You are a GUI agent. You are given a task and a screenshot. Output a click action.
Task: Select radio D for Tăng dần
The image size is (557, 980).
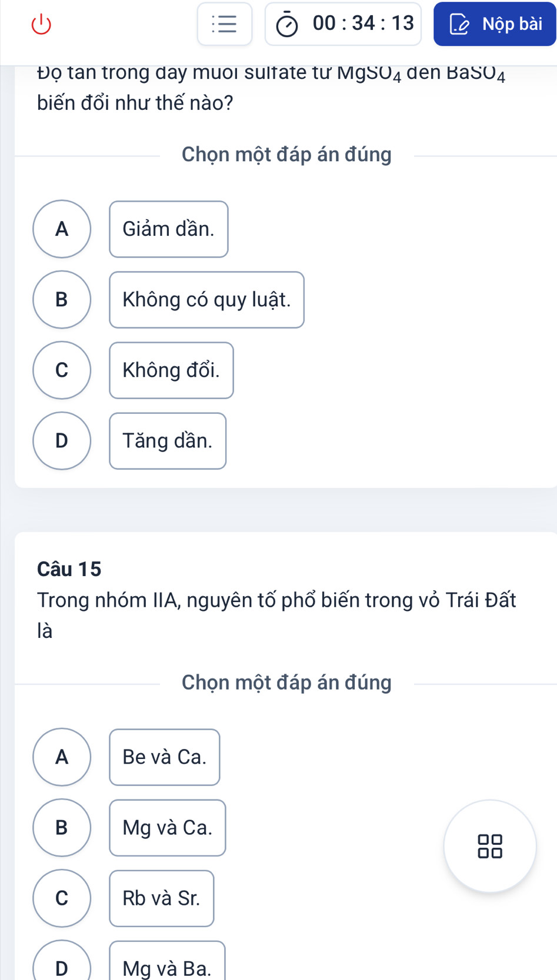click(62, 440)
